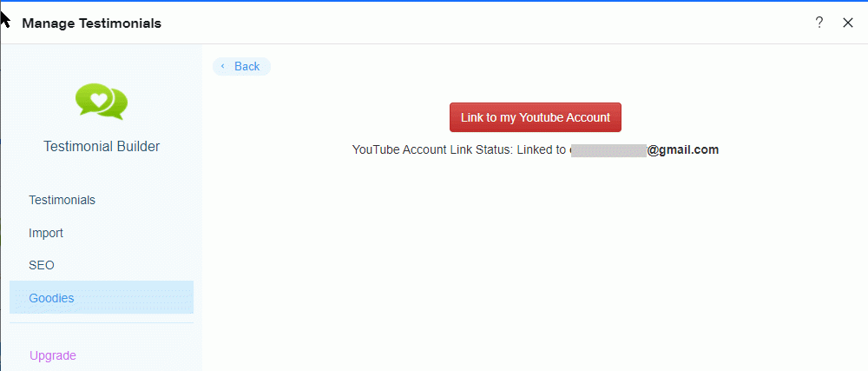868x371 pixels.
Task: Go back using the Back button
Action: point(242,66)
